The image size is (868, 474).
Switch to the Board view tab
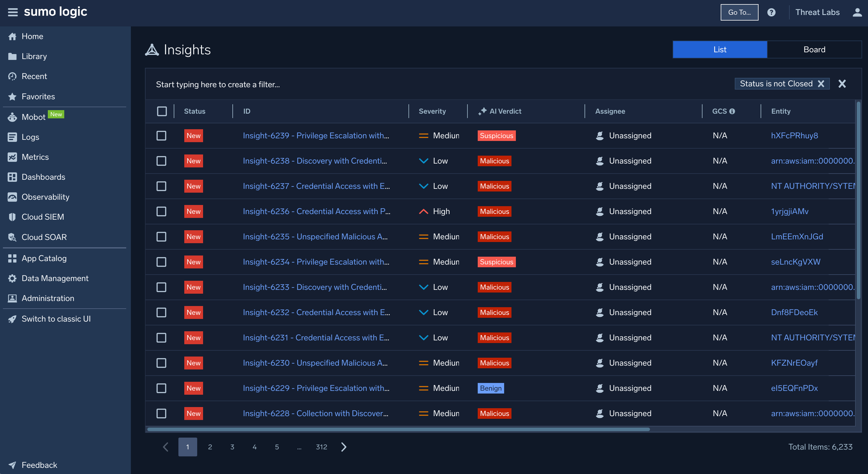pos(814,50)
